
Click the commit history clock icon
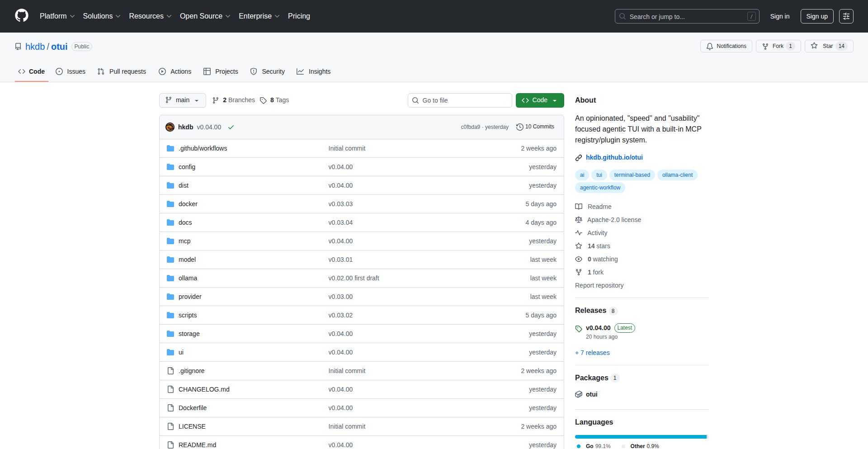(519, 127)
